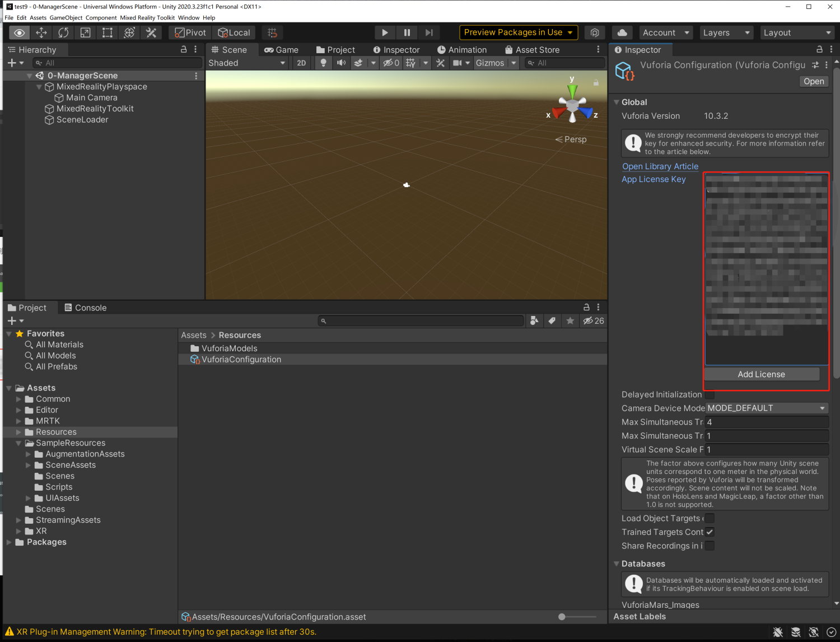Click the Step frame button
The image size is (840, 642).
pyautogui.click(x=429, y=32)
